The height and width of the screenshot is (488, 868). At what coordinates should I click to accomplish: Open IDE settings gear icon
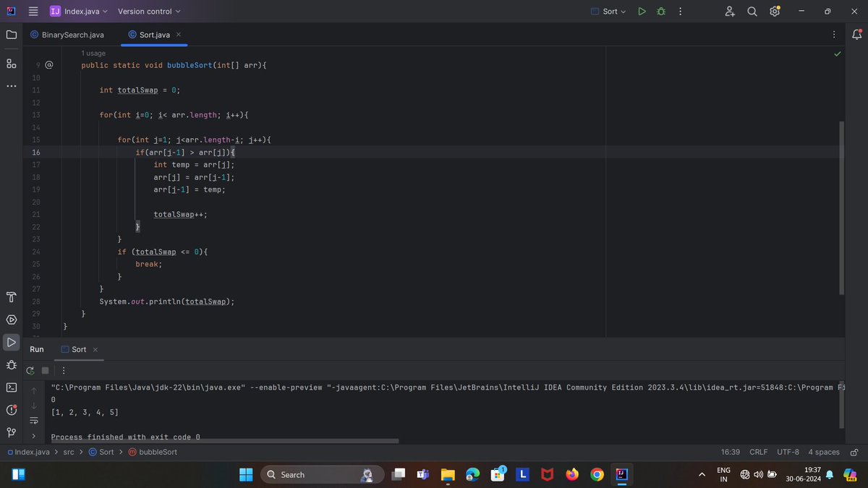tap(775, 12)
